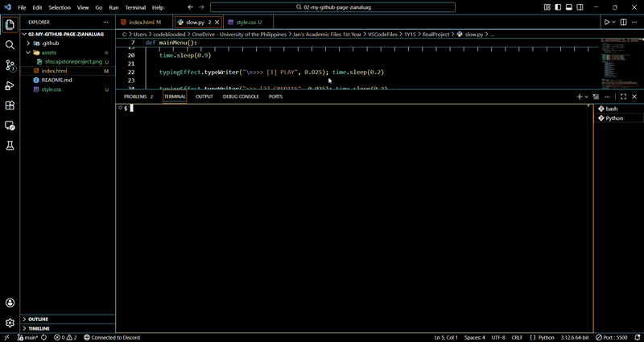The width and height of the screenshot is (644, 342).
Task: Open the Terminal menu in menu bar
Action: coord(135,7)
